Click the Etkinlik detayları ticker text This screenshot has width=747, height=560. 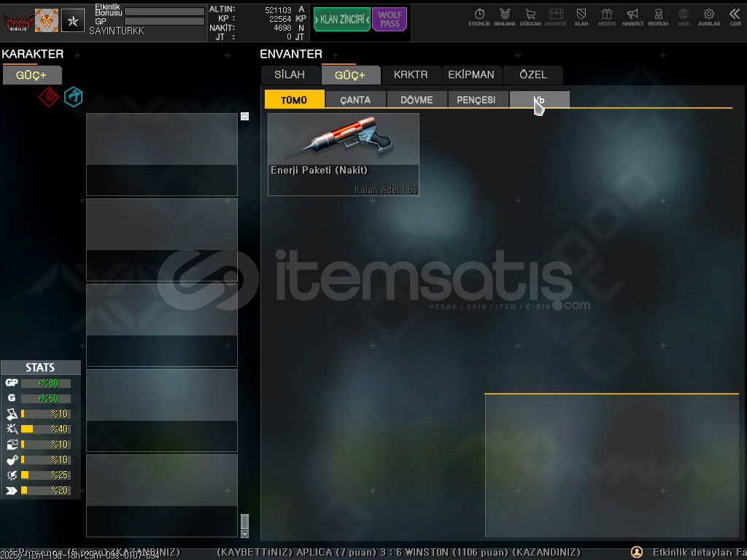coord(700,553)
